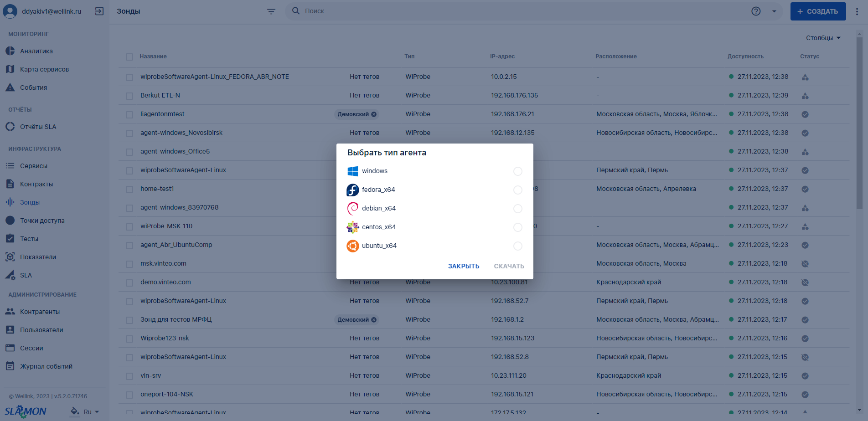Click the debian swirl logo icon
Screen dimensions: 868x421
(x=353, y=209)
